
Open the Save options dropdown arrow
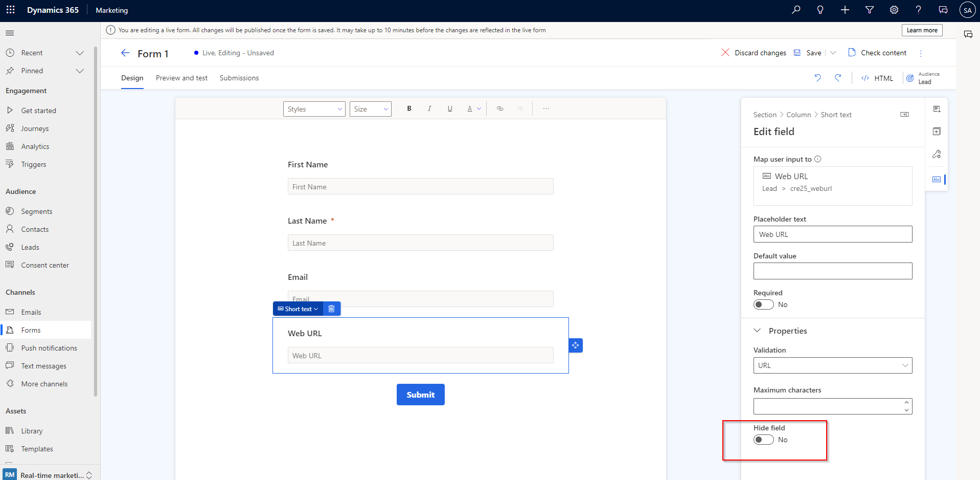833,53
